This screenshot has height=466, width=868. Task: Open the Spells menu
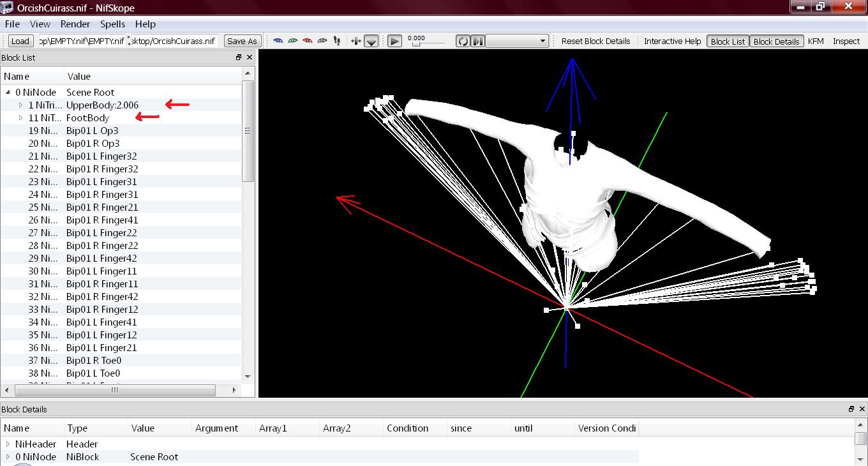point(112,24)
